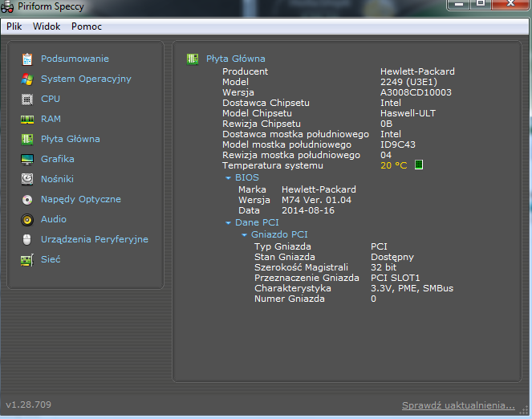Click the Speccy app icon in the title bar

coord(7,6)
